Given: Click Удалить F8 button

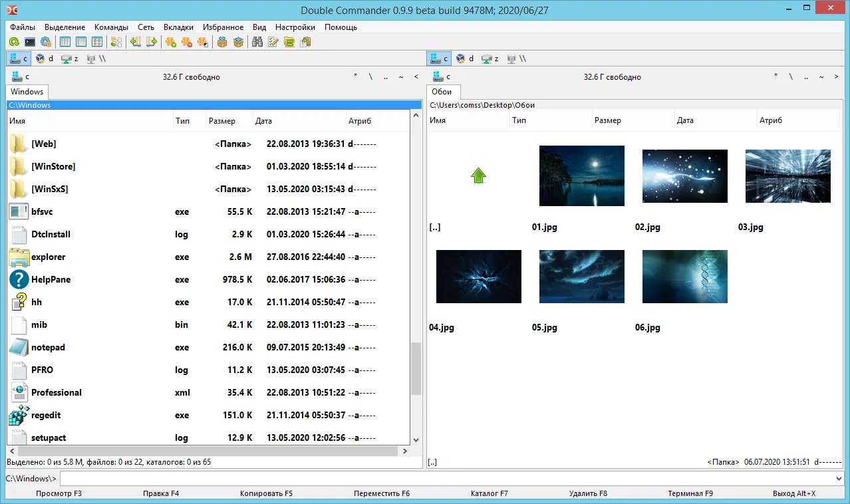Looking at the screenshot, I should [588, 493].
